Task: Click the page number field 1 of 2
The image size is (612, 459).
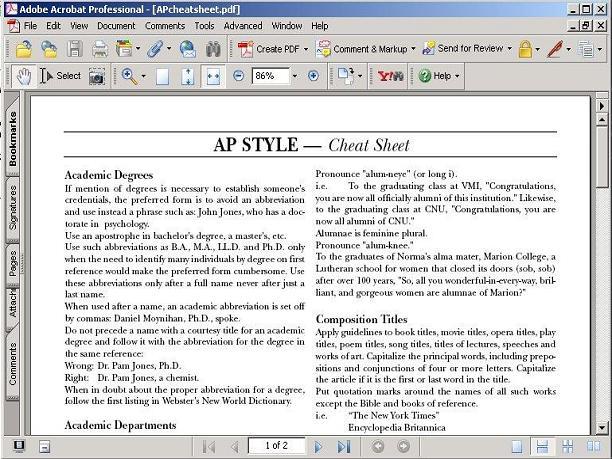Action: point(276,446)
